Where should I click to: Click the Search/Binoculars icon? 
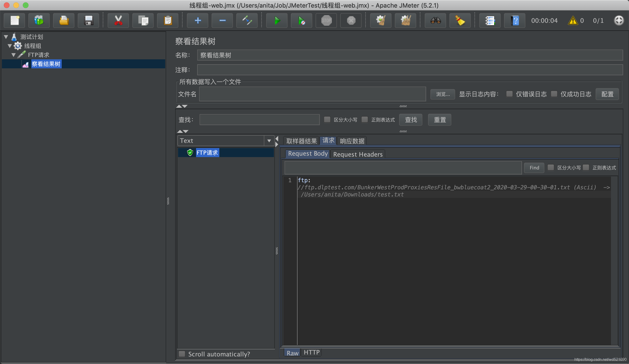coord(435,20)
